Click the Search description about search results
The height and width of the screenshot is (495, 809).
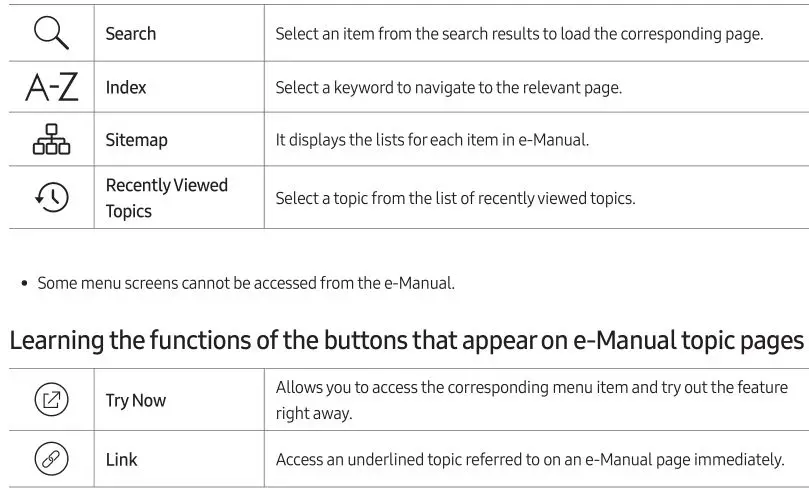(519, 34)
